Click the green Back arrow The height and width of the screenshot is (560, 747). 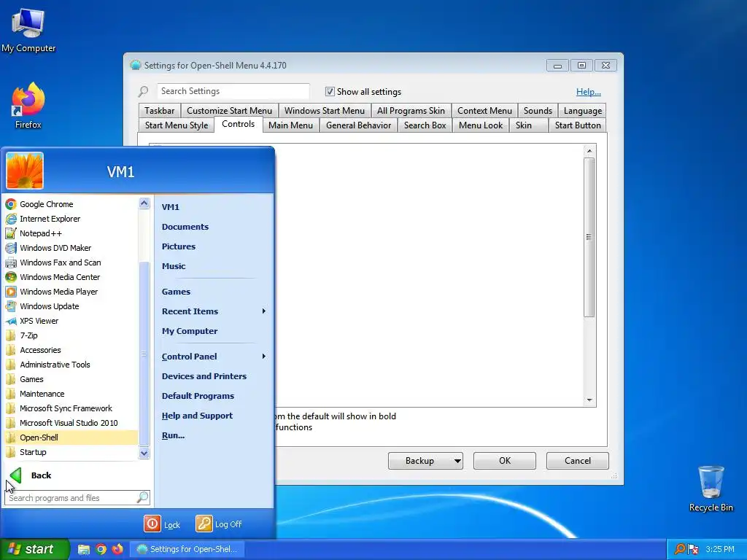[16, 475]
